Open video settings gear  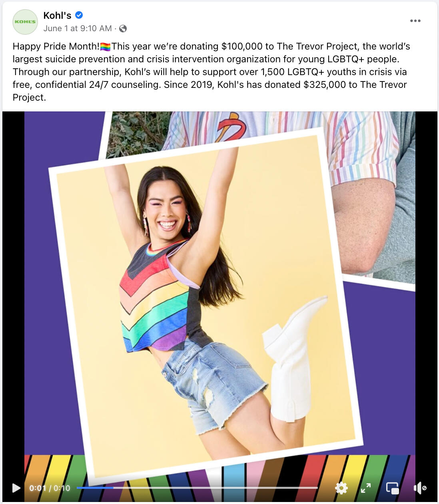click(x=341, y=488)
